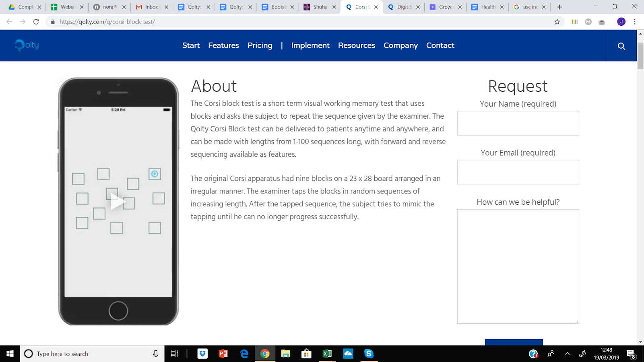Open the Pricing menu item
This screenshot has height=362, width=644.
260,45
